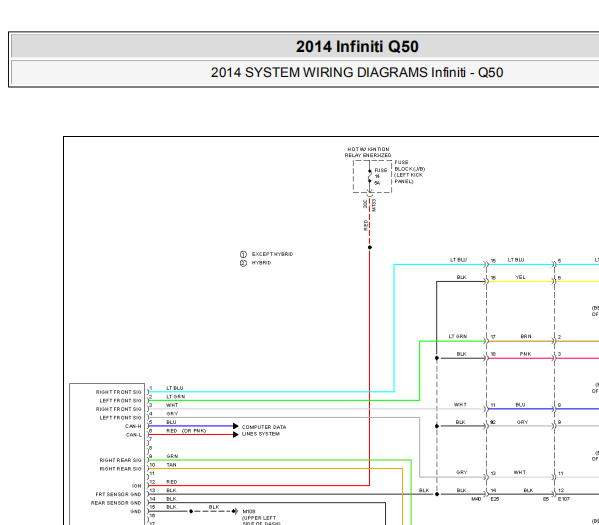Click the 'CAN-H' pin label
This screenshot has width=599, height=525.
click(x=133, y=426)
